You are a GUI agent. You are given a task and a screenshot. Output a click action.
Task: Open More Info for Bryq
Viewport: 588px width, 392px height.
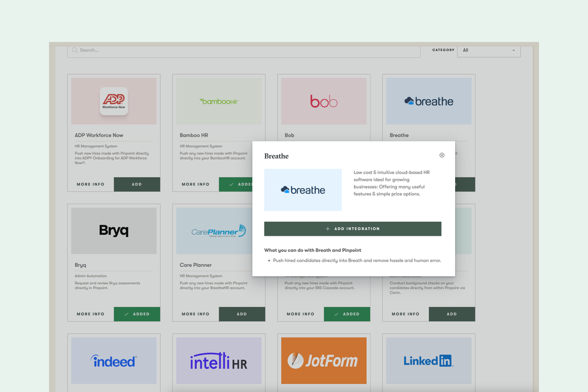(91, 314)
